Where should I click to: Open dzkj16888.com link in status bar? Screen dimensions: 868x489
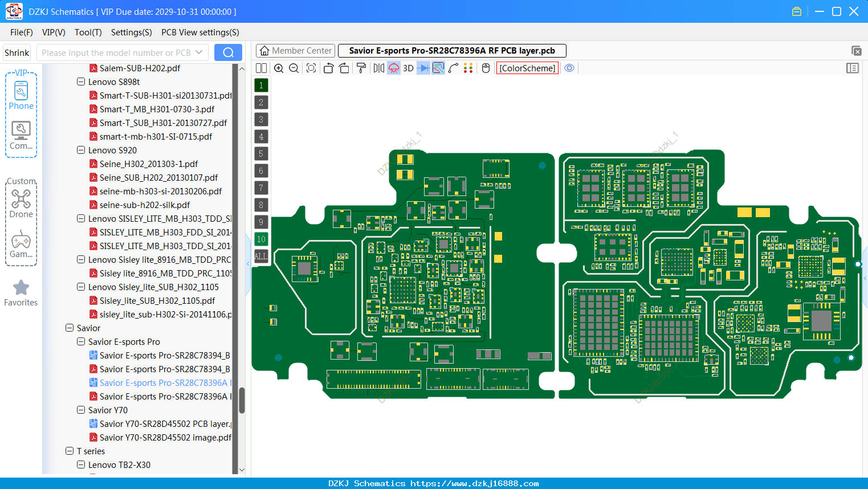click(x=474, y=483)
